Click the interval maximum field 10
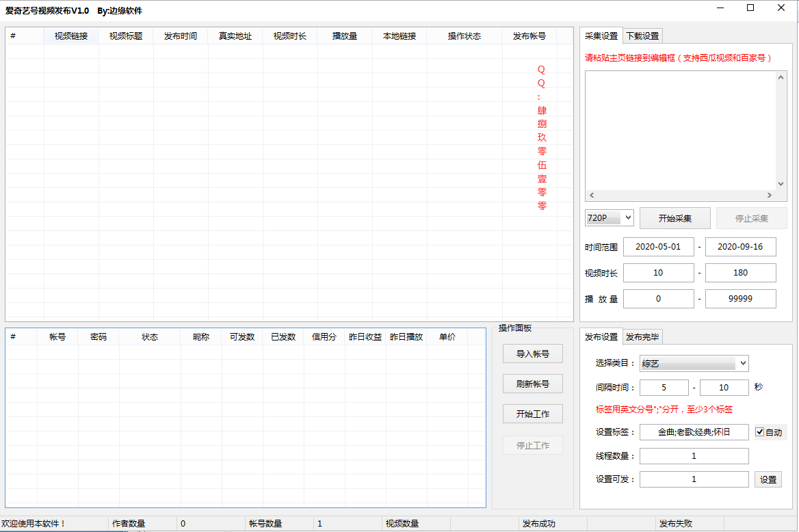The image size is (799, 532). pyautogui.click(x=724, y=388)
